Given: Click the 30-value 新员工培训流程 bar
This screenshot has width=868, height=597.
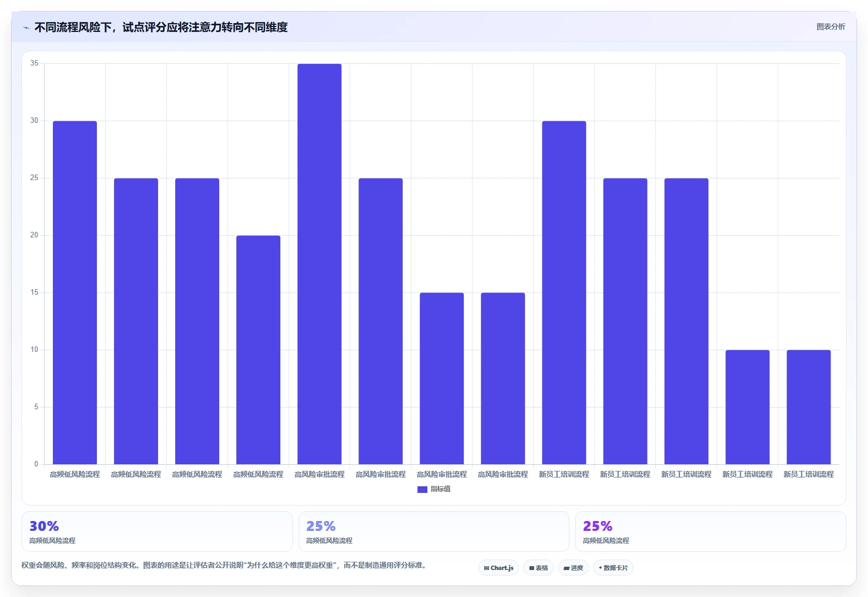Looking at the screenshot, I should [x=564, y=292].
